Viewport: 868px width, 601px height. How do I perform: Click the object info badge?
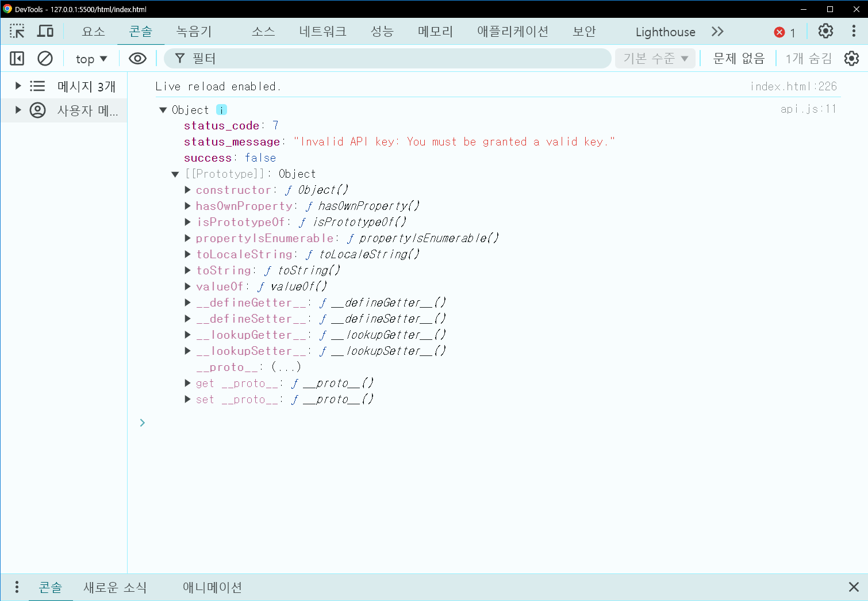[x=221, y=110]
